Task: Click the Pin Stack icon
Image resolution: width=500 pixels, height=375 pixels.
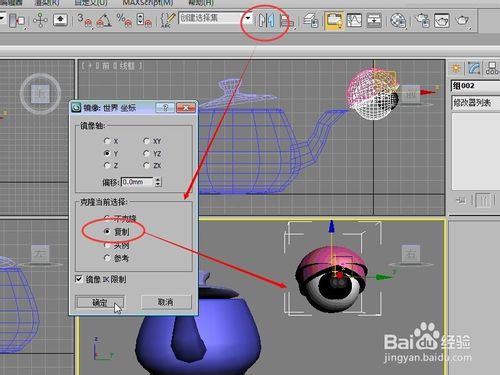Action: (x=461, y=200)
